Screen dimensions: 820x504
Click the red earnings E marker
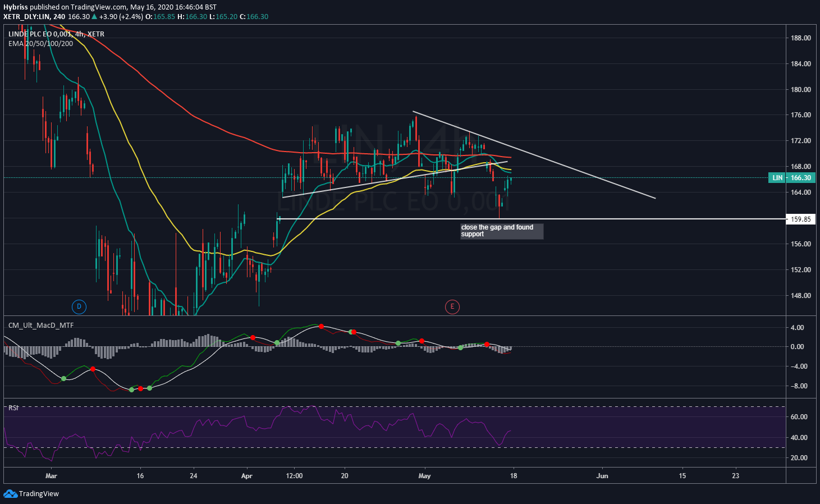[452, 306]
